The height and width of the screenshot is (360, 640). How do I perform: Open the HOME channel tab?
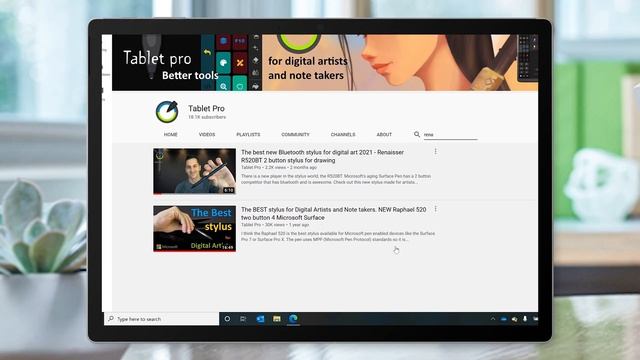pyautogui.click(x=171, y=134)
